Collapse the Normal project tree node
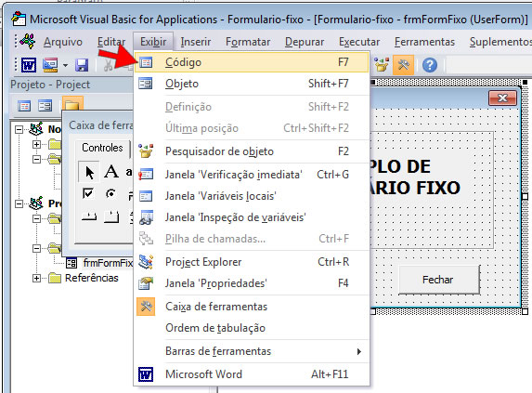The height and width of the screenshot is (393, 532). [x=19, y=129]
